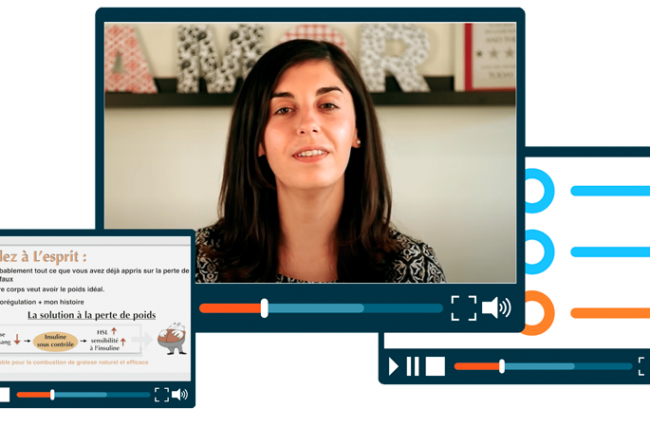This screenshot has width=650, height=427.
Task: Click play button in bottom-right player
Action: 393,366
